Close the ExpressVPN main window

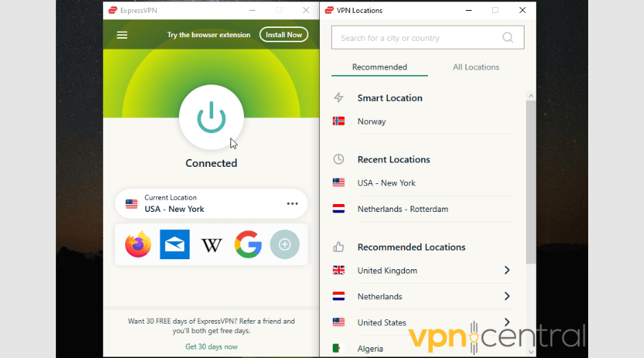point(306,10)
